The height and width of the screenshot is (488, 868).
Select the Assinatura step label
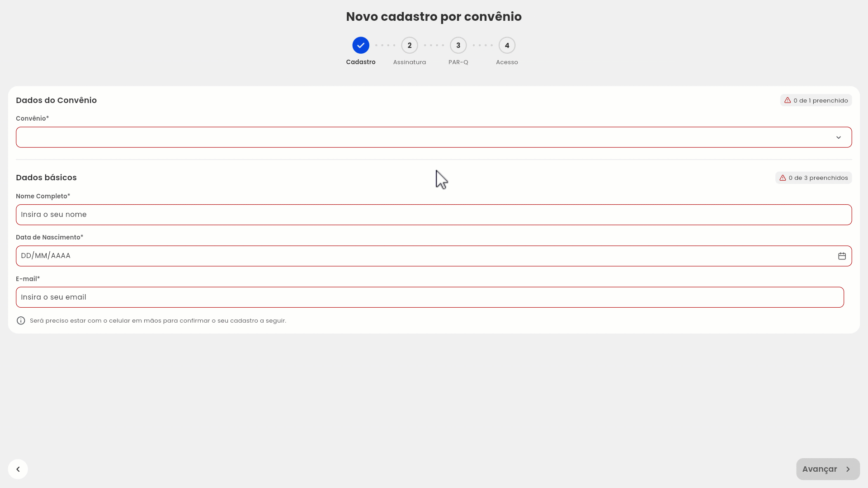coord(410,62)
